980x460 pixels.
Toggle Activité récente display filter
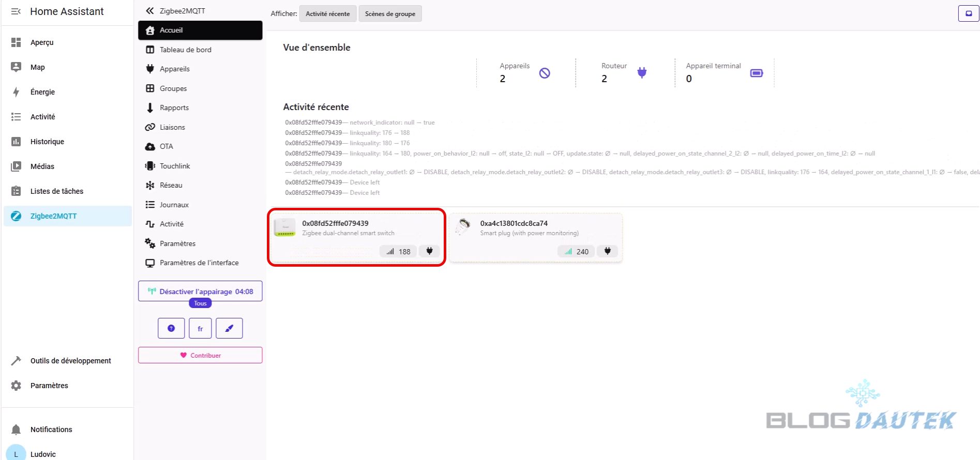(327, 14)
